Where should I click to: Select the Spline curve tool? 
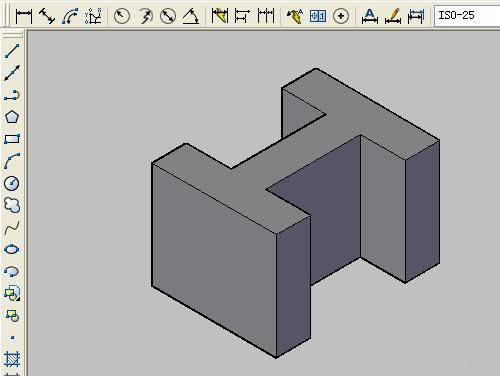(12, 228)
